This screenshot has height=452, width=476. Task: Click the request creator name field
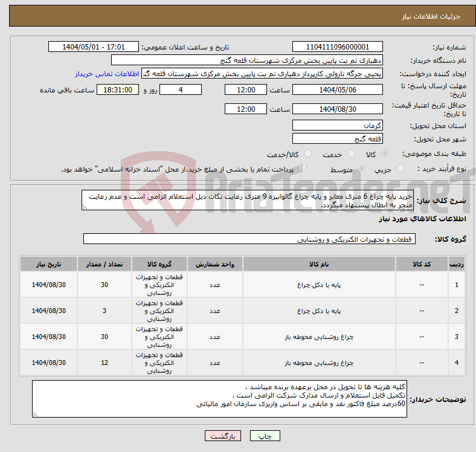[262, 74]
